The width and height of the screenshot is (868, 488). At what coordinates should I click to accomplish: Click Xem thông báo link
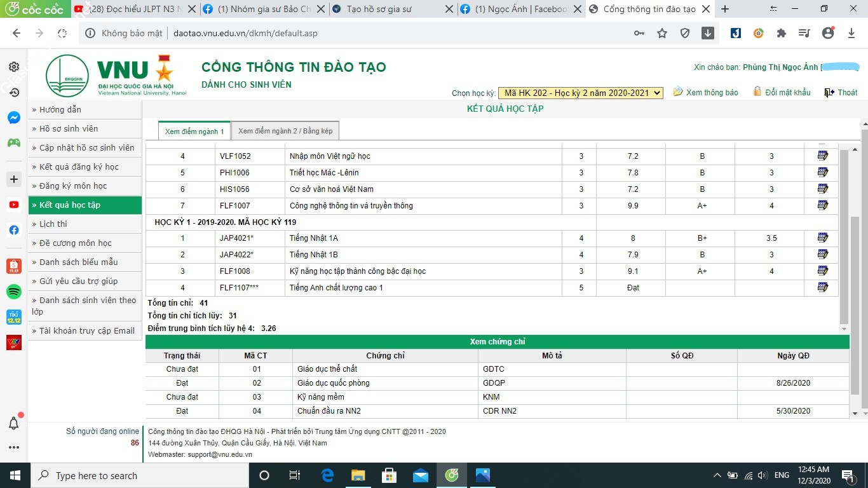[712, 93]
